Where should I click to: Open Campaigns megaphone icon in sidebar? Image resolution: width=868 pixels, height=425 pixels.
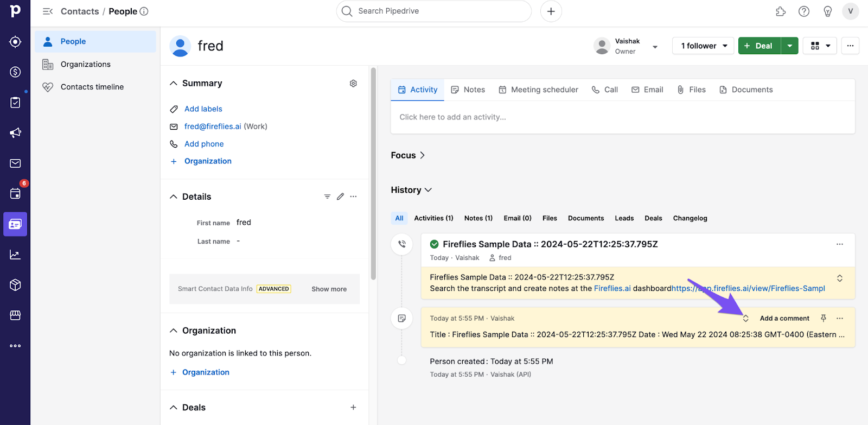click(x=15, y=133)
